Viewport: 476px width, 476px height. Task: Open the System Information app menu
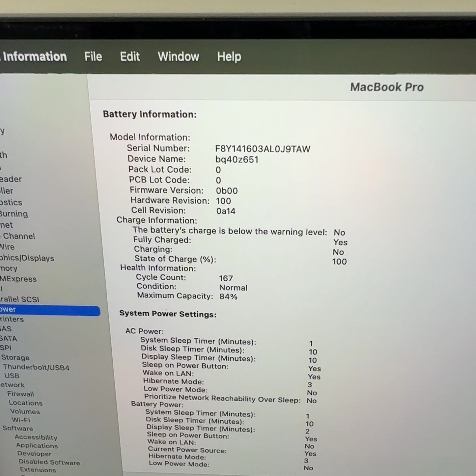(33, 57)
